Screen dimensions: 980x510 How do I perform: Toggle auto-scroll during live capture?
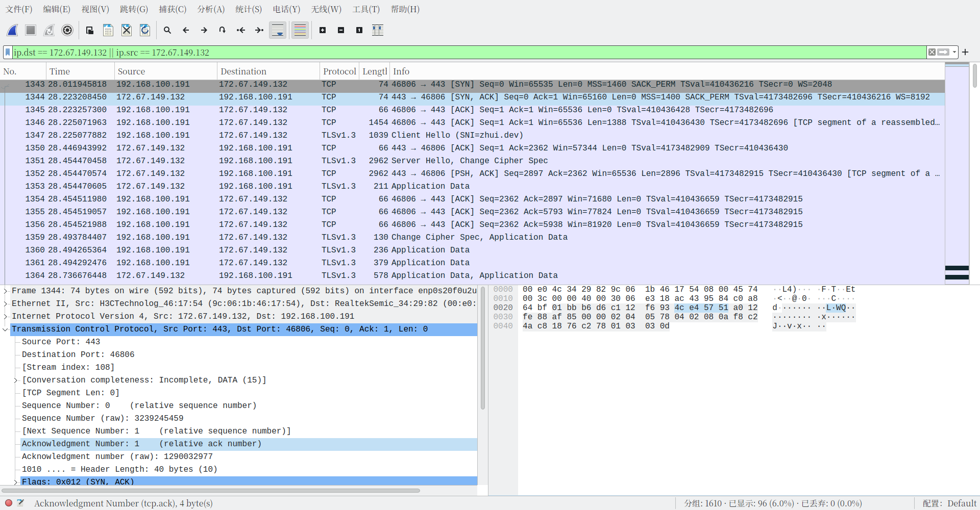pos(278,30)
